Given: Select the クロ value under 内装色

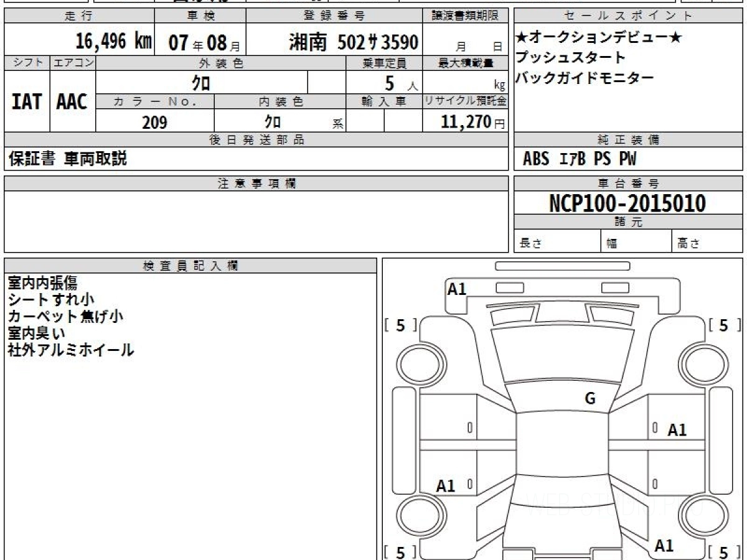Looking at the screenshot, I should click(x=273, y=121).
